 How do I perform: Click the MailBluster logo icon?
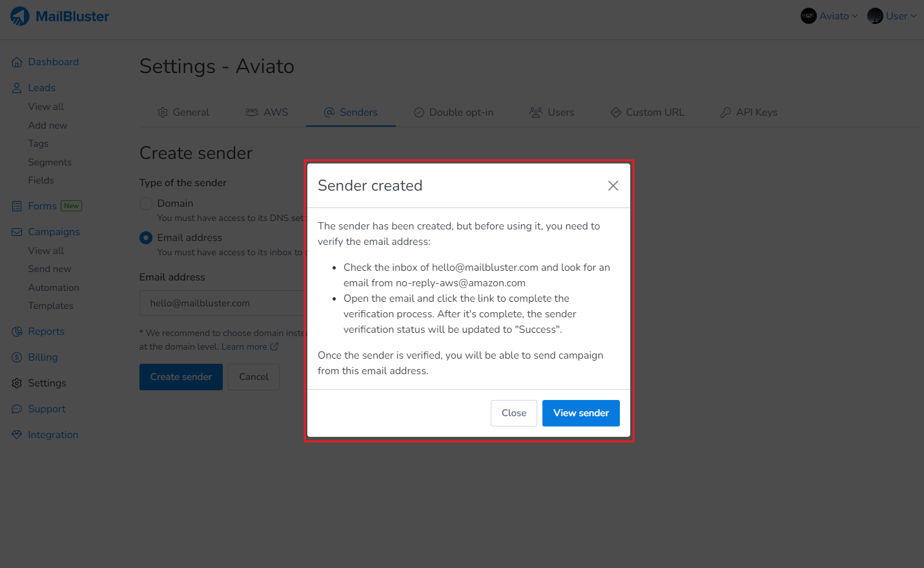pyautogui.click(x=20, y=16)
